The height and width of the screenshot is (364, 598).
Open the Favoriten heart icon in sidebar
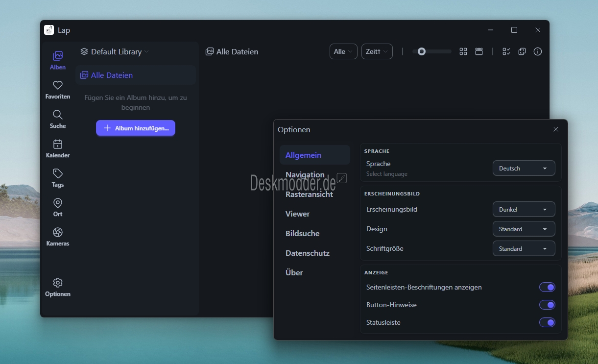coord(58,86)
